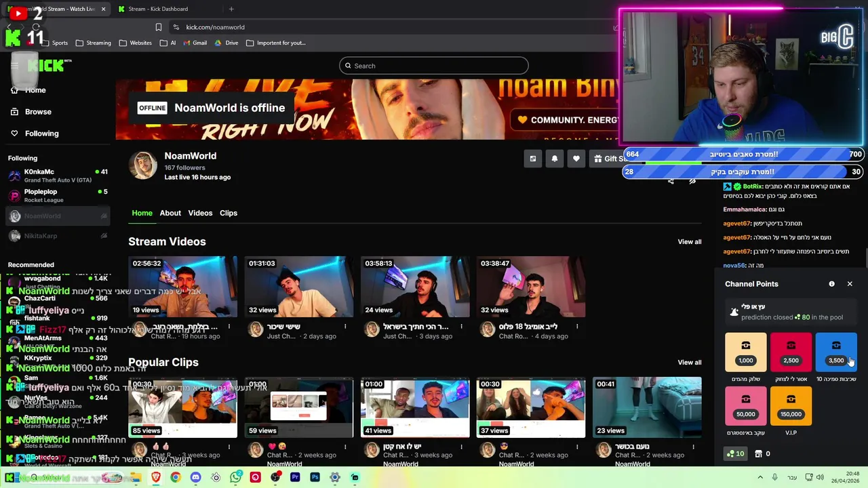The width and height of the screenshot is (868, 488).
Task: Click the popout icon left of bell
Action: pos(532,159)
